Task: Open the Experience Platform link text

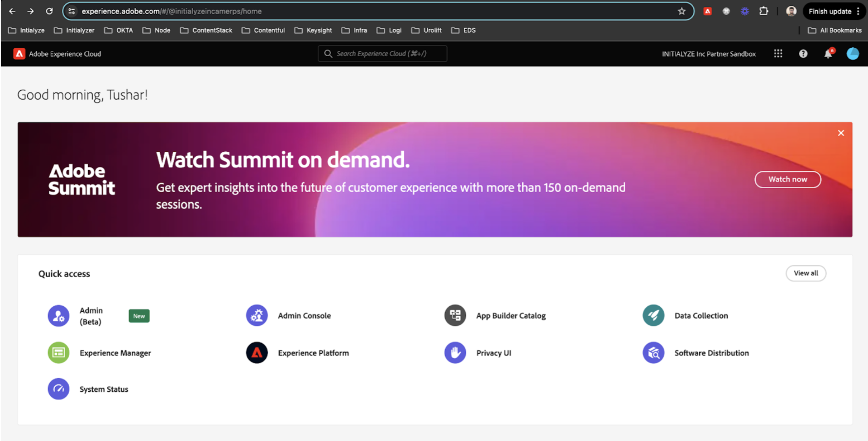Action: [314, 353]
